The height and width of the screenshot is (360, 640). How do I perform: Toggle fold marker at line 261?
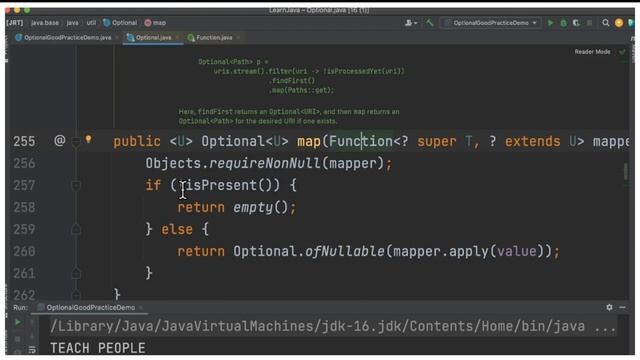(76, 273)
